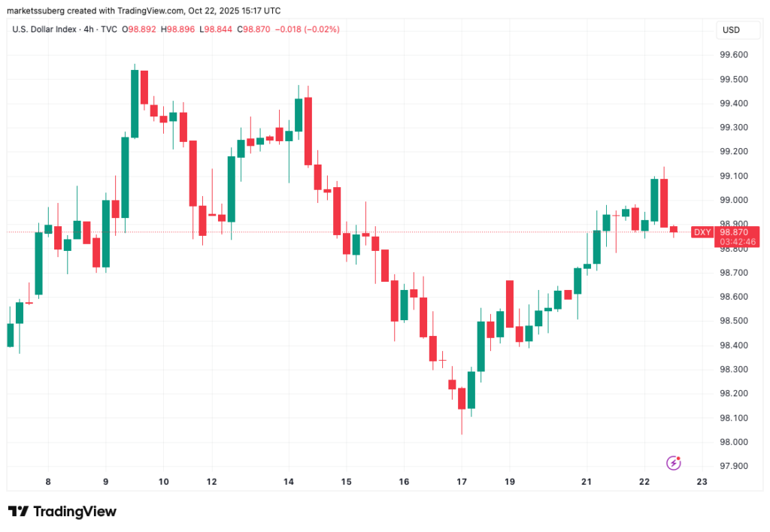Click the purple lightning bolt icon
This screenshot has height=532, width=770.
pyautogui.click(x=674, y=463)
